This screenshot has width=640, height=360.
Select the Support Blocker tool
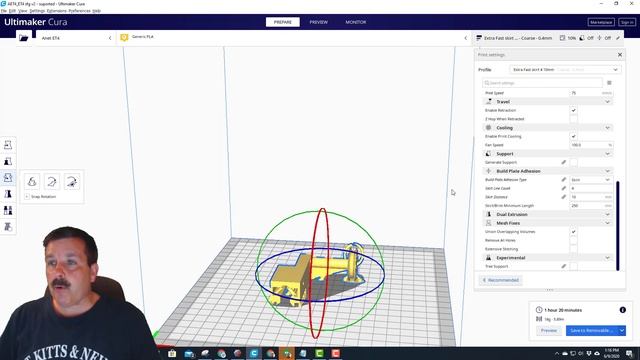coord(8,227)
